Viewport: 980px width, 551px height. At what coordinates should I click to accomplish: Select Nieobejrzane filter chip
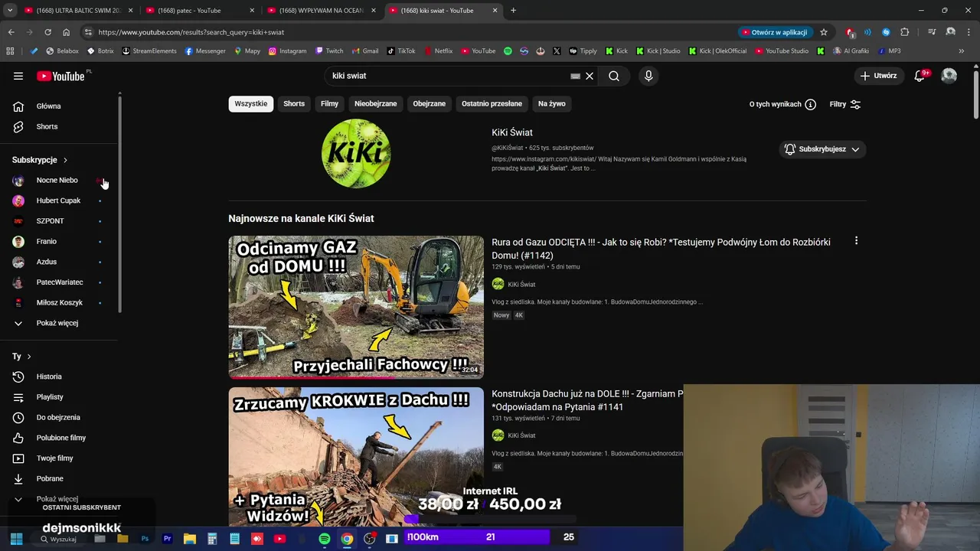pos(376,103)
